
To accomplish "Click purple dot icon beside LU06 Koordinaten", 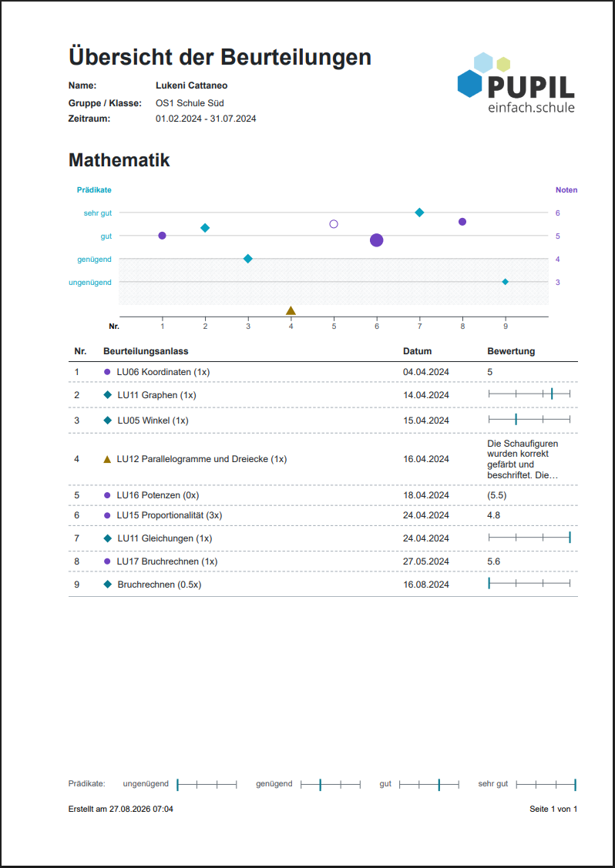I will 107,372.
